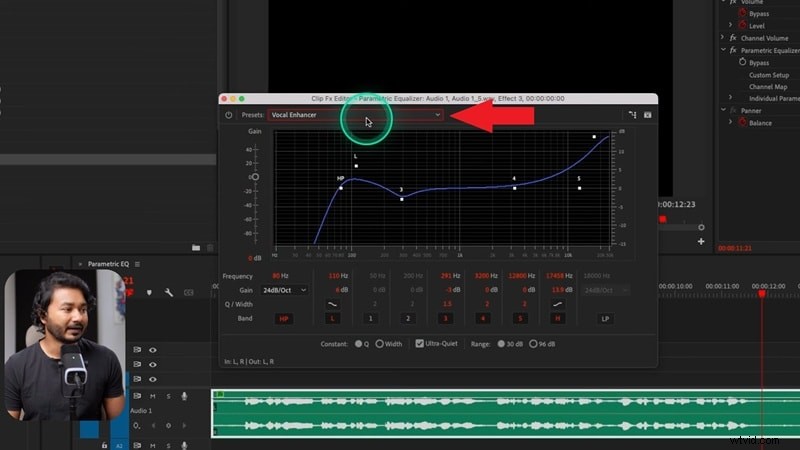Click the Audio 1 voice-over record microphone
800x450 pixels.
coord(184,396)
